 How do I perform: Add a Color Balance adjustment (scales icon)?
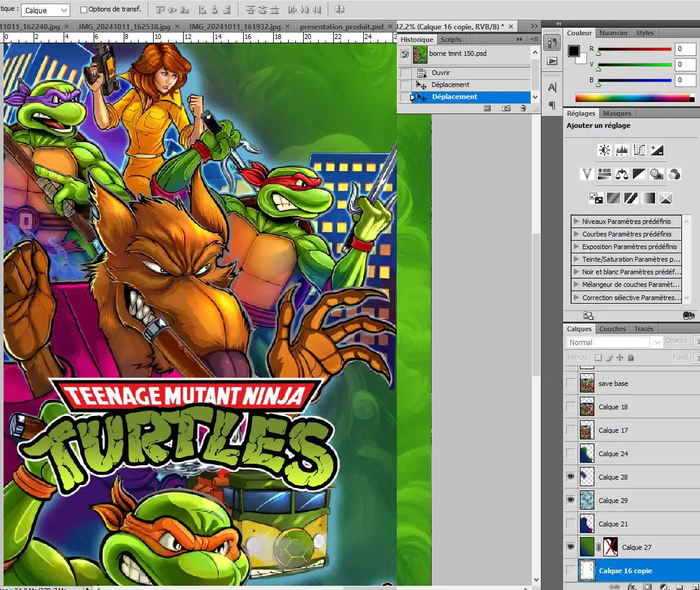click(x=622, y=174)
